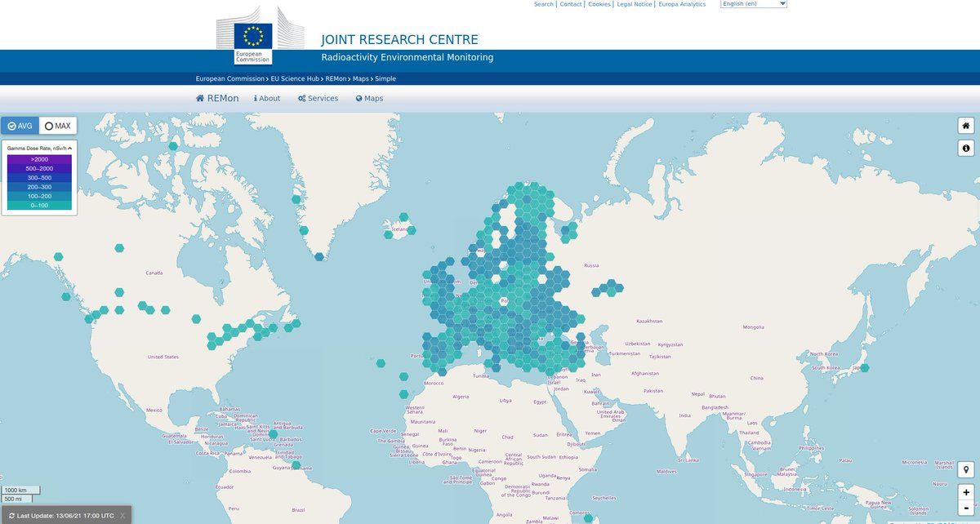
Task: Click Simple in the breadcrumb trail
Action: point(385,78)
